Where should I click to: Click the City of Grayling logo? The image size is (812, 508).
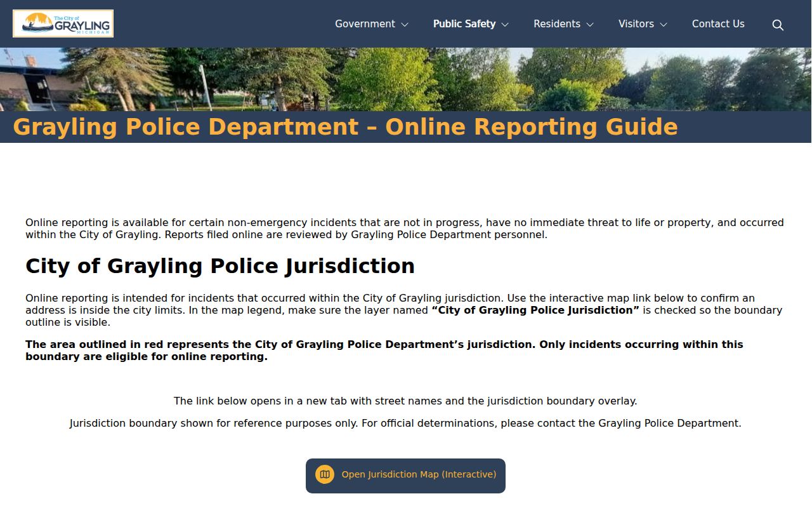pos(63,23)
